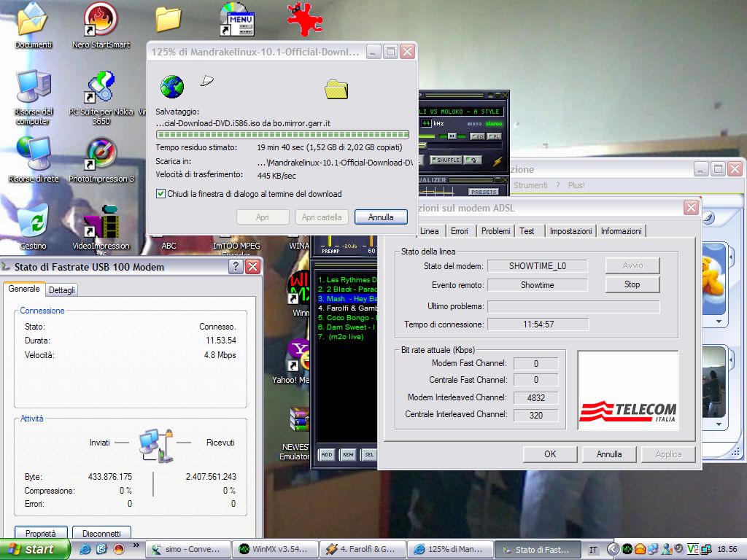This screenshot has height=560, width=747.
Task: Expand the quick launch overflow chevron
Action: (x=136, y=545)
